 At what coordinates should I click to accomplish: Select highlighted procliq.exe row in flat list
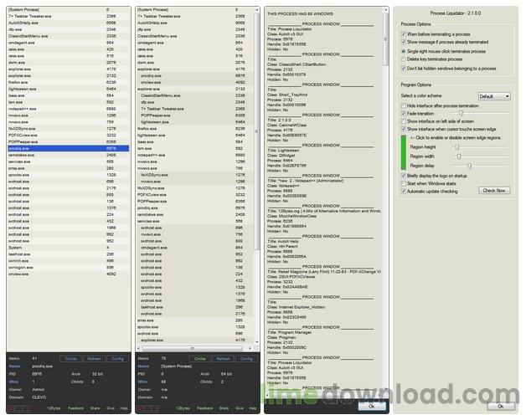click(68, 148)
